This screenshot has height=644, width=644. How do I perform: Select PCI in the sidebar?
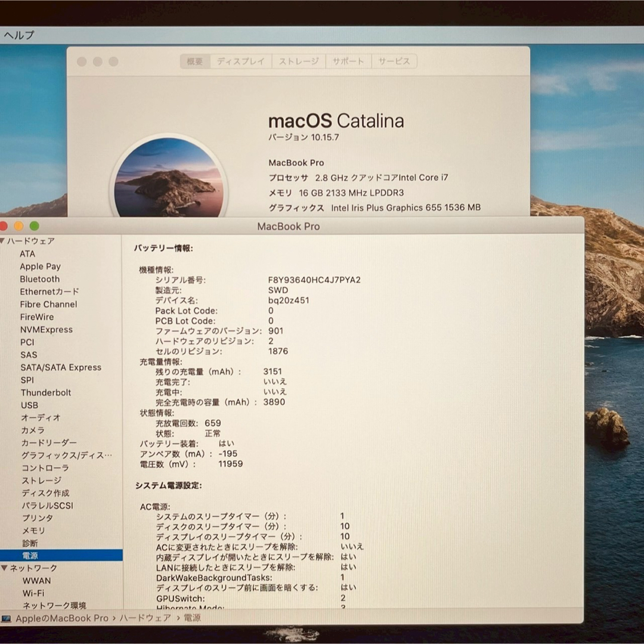click(27, 342)
